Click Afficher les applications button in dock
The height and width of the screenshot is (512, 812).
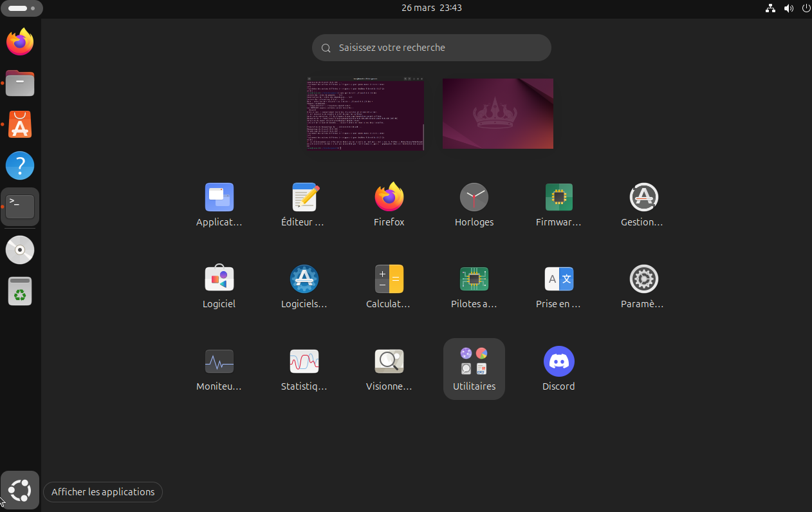pos(20,491)
